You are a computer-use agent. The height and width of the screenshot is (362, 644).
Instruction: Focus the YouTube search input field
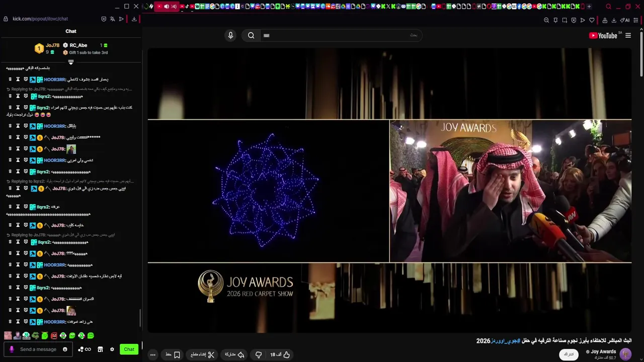coord(341,35)
